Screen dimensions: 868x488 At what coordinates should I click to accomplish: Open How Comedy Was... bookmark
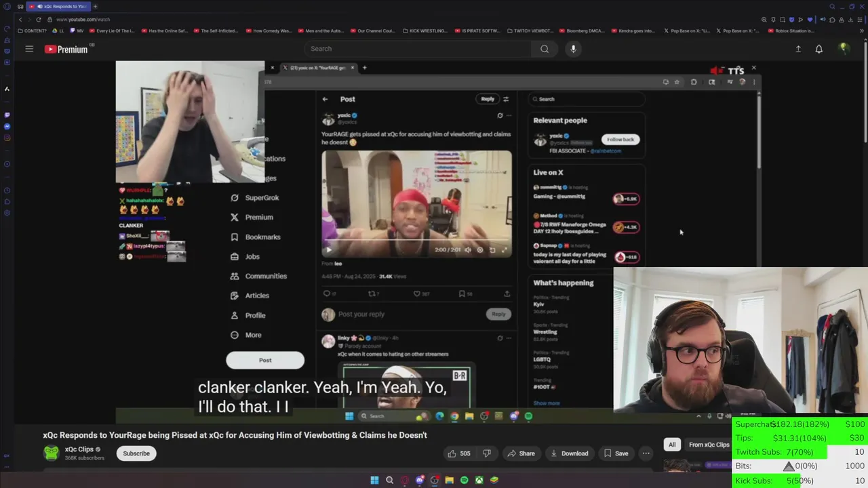[x=269, y=30]
